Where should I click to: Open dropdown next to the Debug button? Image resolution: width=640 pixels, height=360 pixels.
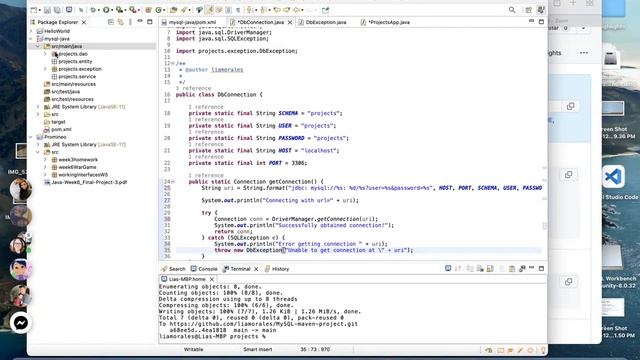click(98, 10)
